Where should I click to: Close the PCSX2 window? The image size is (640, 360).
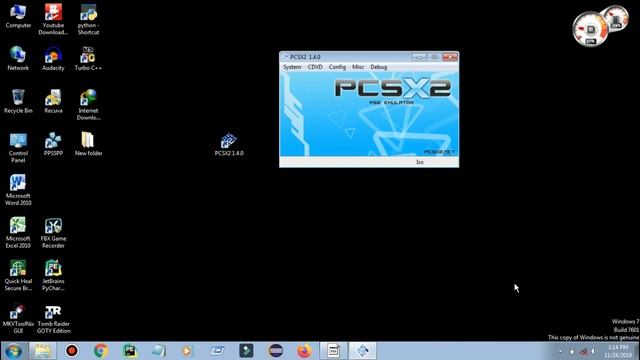450,57
